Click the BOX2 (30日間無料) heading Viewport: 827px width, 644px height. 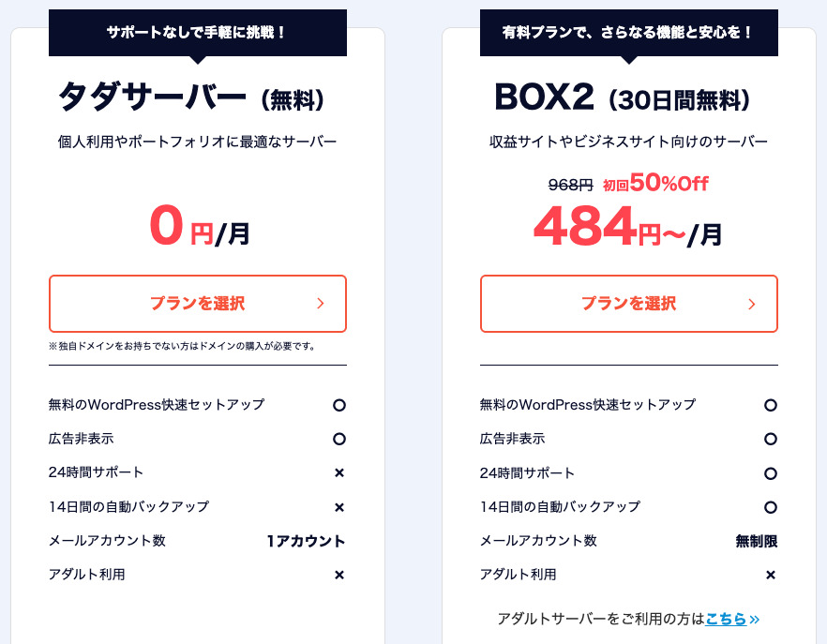click(x=622, y=97)
